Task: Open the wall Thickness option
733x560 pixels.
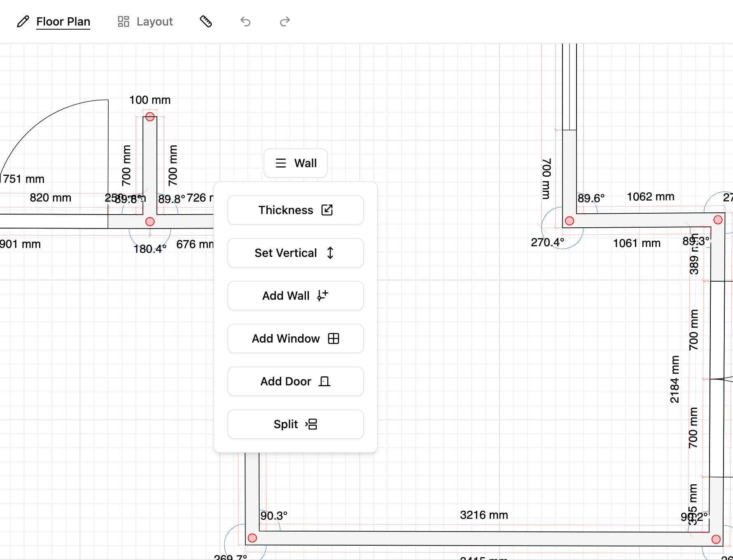Action: [x=296, y=210]
